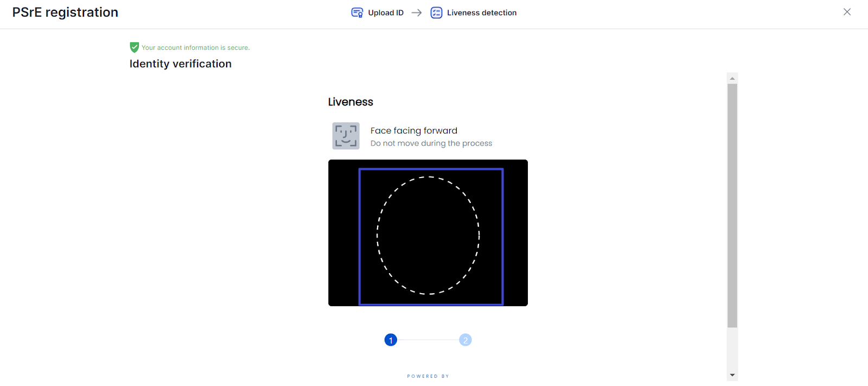This screenshot has width=868, height=386.
Task: Click the "POWERED BY" footer text
Action: pyautogui.click(x=428, y=376)
